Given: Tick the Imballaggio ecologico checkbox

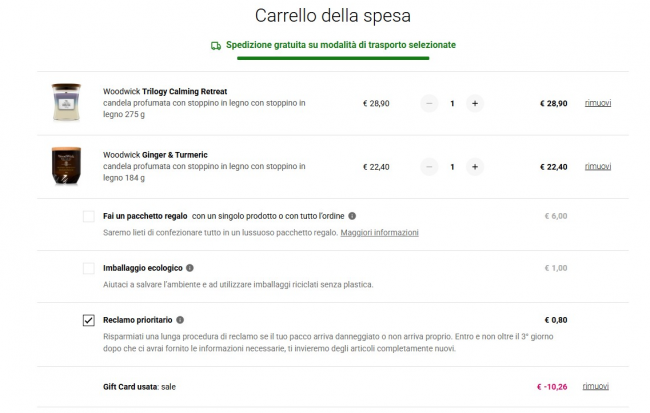Looking at the screenshot, I should (89, 268).
